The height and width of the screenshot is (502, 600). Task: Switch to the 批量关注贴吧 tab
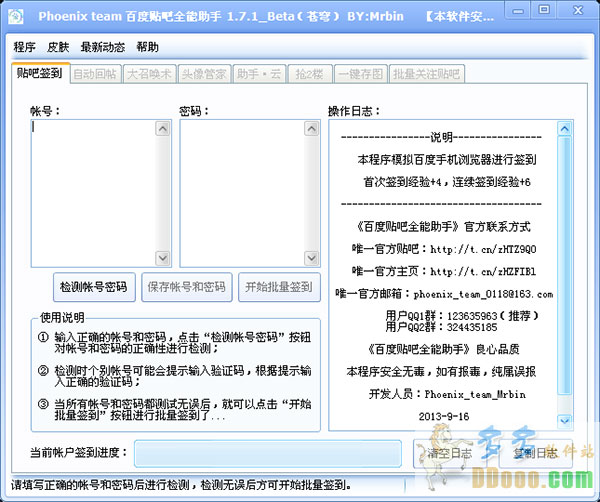pos(427,74)
